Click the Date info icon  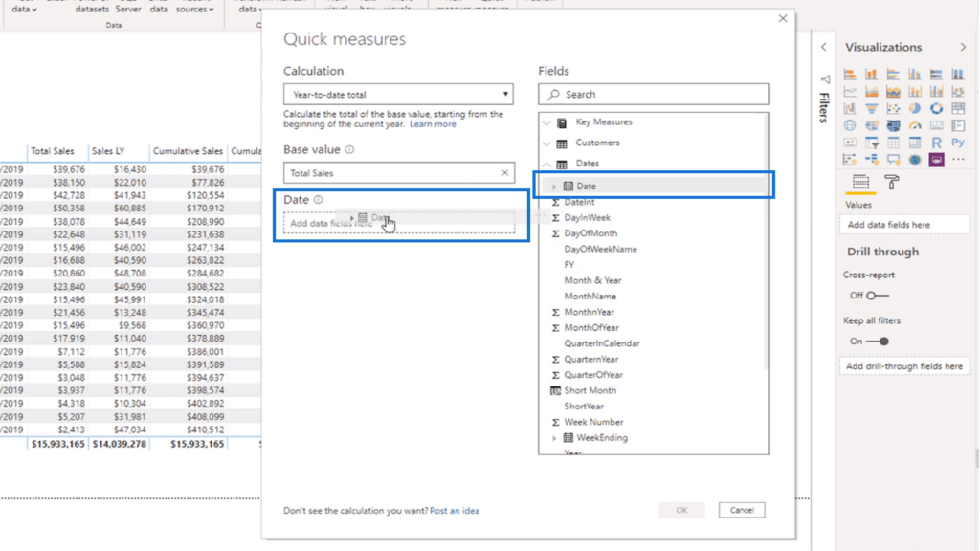click(x=318, y=200)
